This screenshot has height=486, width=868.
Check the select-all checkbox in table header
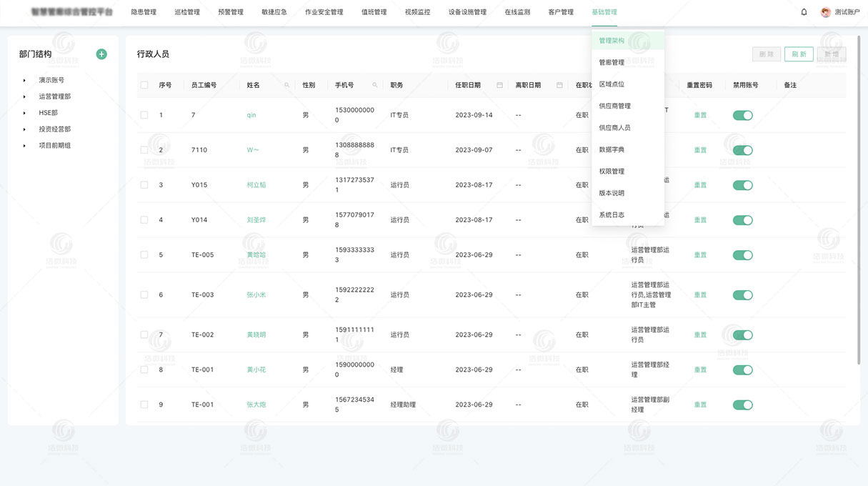click(x=144, y=84)
